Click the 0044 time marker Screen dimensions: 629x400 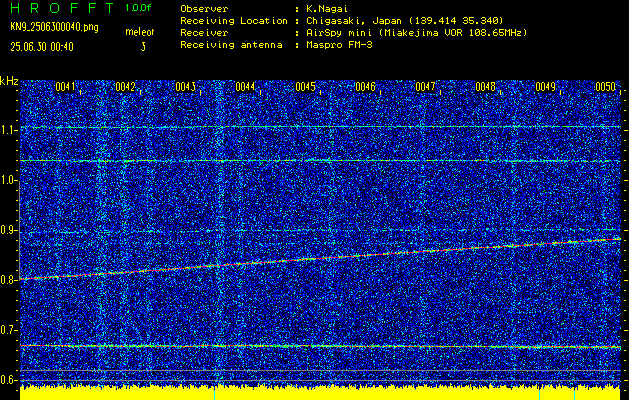point(245,87)
